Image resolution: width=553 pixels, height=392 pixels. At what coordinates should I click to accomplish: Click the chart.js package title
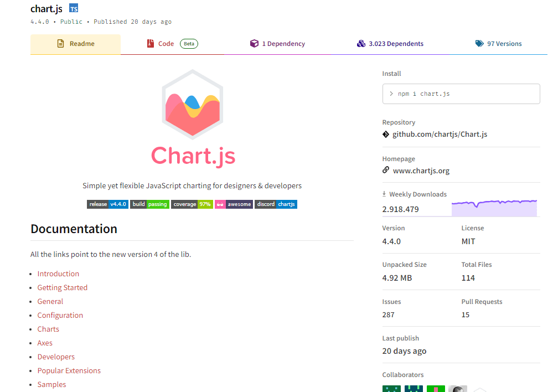[46, 8]
